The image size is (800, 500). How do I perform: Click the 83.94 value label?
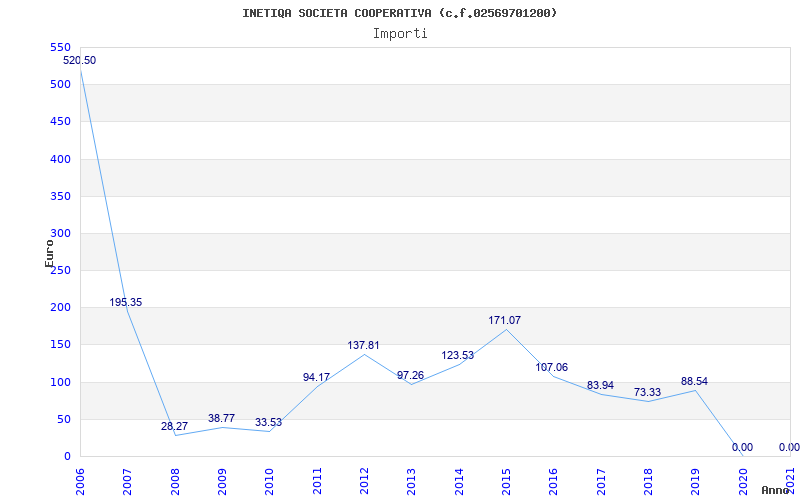point(600,386)
